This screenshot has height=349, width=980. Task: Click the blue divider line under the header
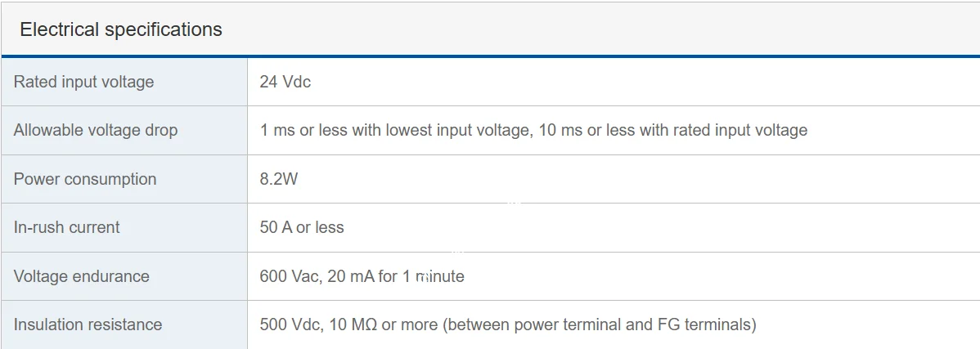click(x=491, y=56)
